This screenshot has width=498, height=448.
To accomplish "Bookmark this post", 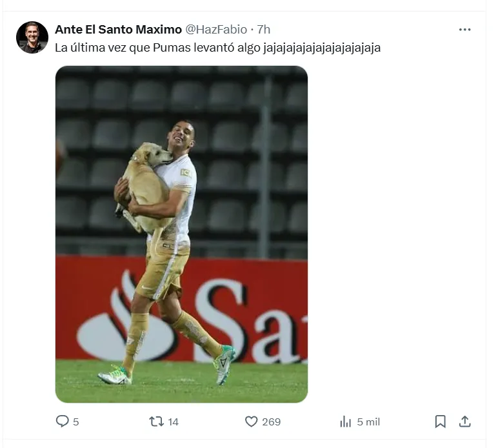I will coord(440,422).
